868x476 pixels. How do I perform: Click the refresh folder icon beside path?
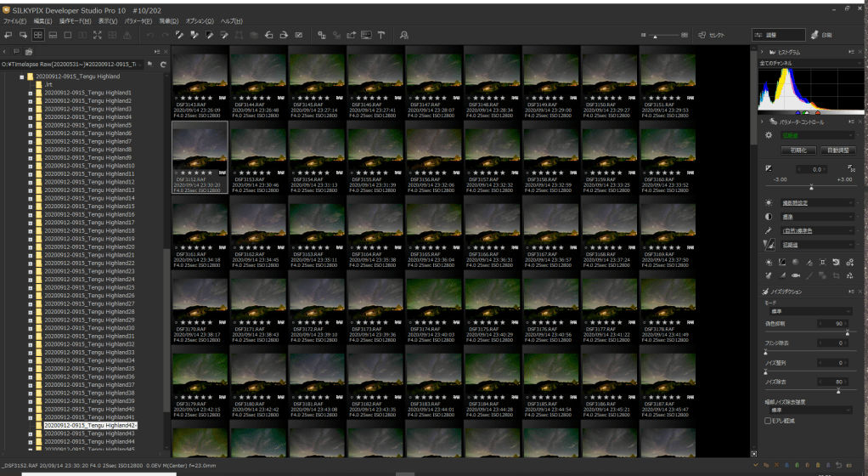pos(163,64)
